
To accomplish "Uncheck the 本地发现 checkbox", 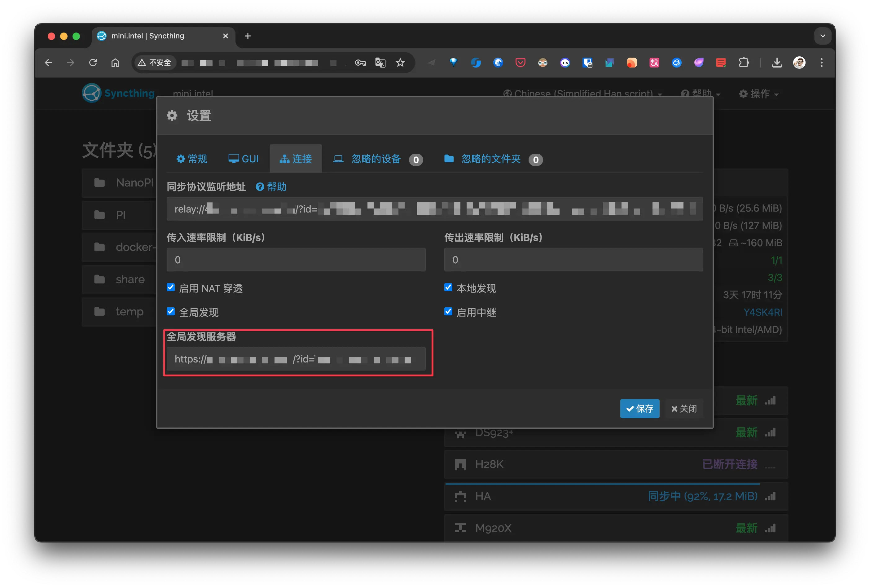I will tap(448, 287).
